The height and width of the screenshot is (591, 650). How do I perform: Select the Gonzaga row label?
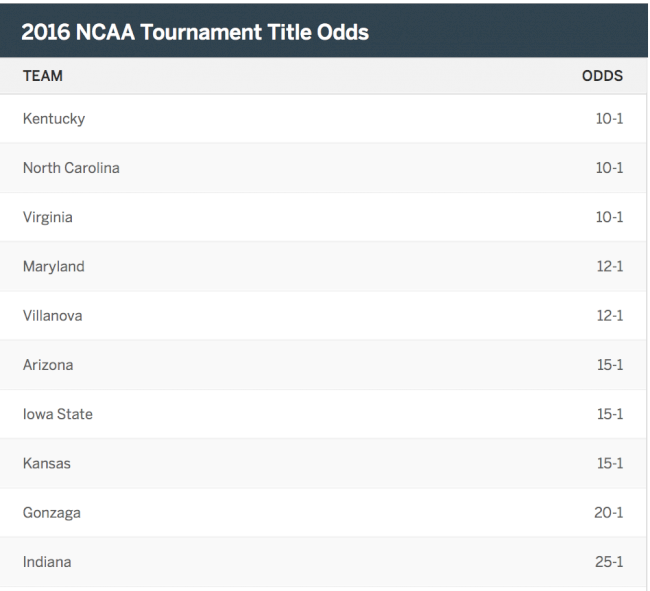52,513
